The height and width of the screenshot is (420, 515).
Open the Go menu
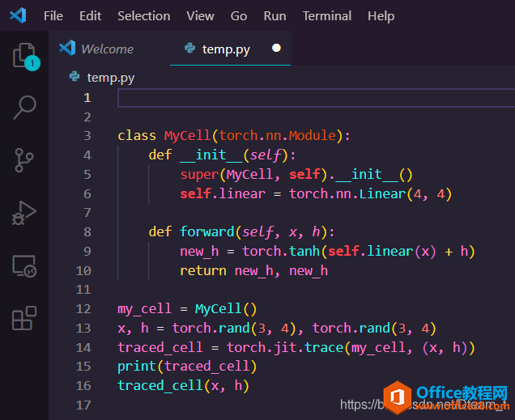(239, 16)
